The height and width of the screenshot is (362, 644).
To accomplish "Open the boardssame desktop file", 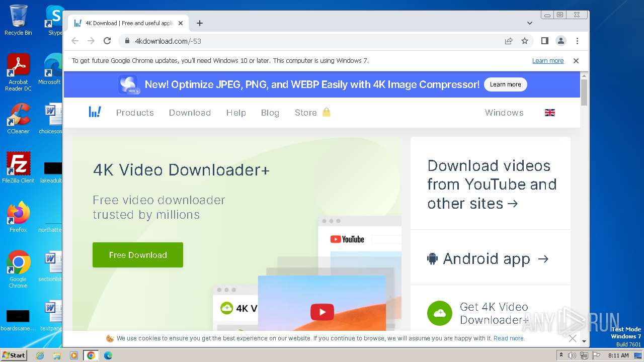I will [x=18, y=320].
